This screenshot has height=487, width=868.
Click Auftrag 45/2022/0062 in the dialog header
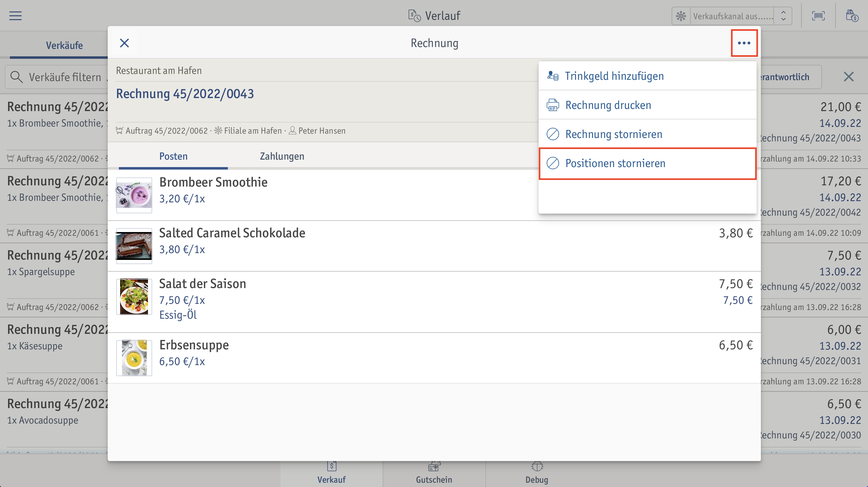pos(167,131)
